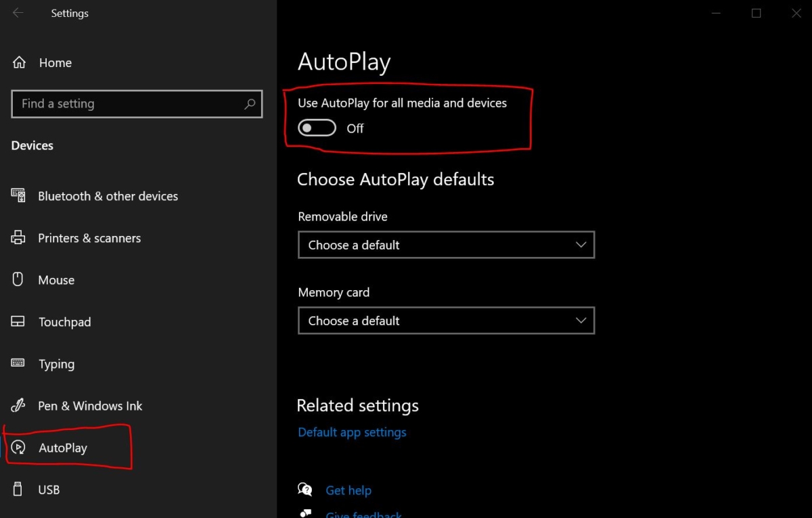Image resolution: width=812 pixels, height=518 pixels.
Task: Open Pen & Windows Ink settings
Action: (18, 406)
